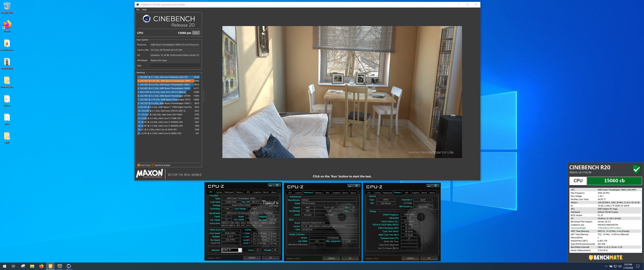The image size is (644, 270).
Task: Open Snipping Tool from the taskbar
Action: point(23,266)
